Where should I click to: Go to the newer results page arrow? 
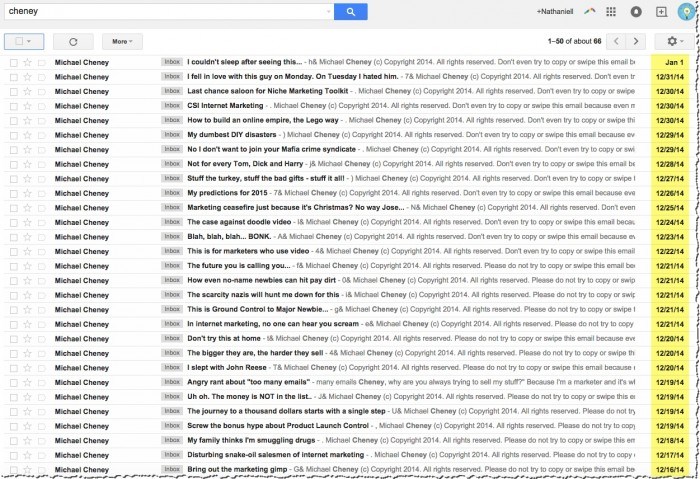point(616,42)
